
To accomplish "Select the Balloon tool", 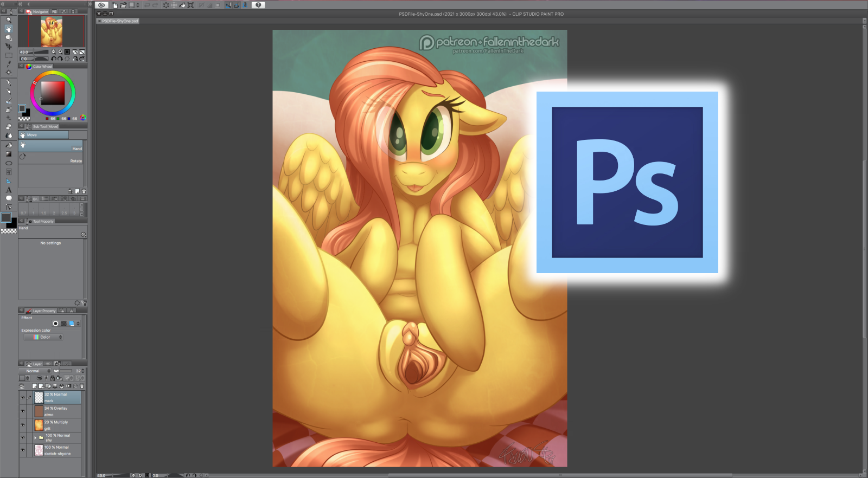I will pyautogui.click(x=9, y=198).
